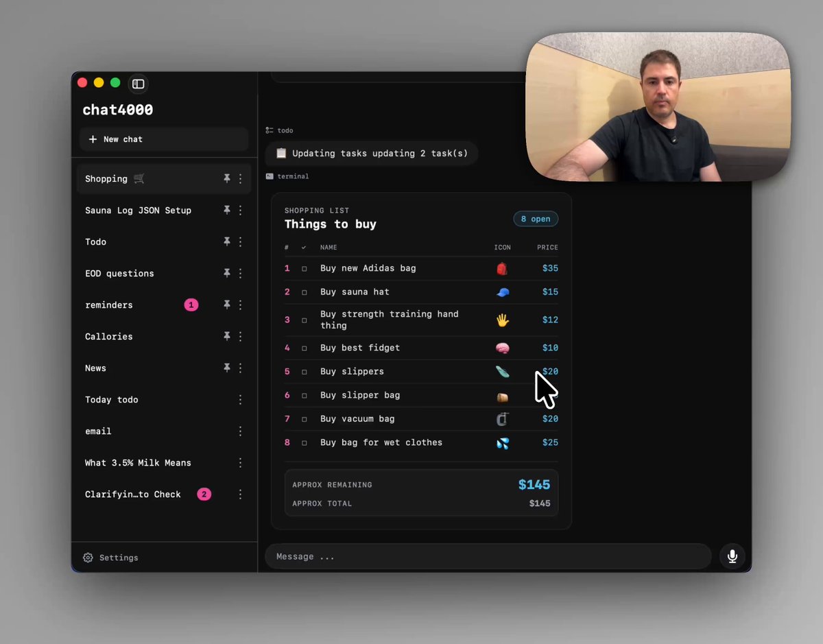Click the pin icon for Sauna Log JSON Setup
Screen dimensions: 823x644
pos(226,210)
